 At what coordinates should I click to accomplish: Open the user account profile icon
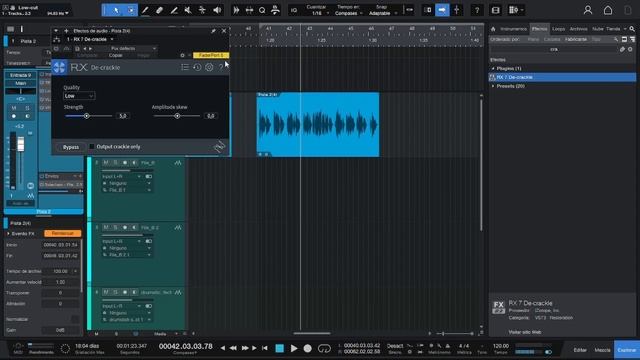pos(588,10)
